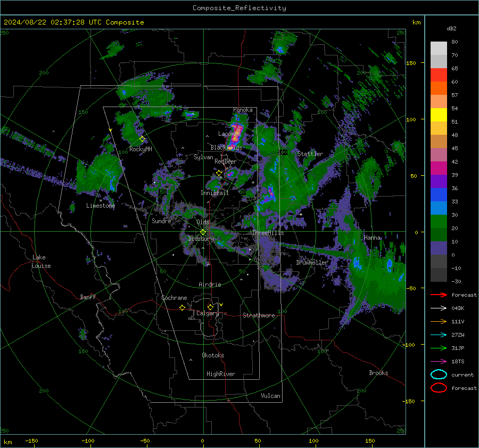Click the Brooks label
The image size is (479, 448).
point(378,373)
